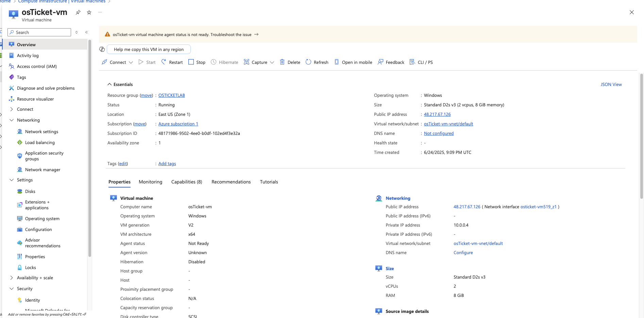Troubleshoot the agent status issue
The image size is (644, 318).
(234, 35)
